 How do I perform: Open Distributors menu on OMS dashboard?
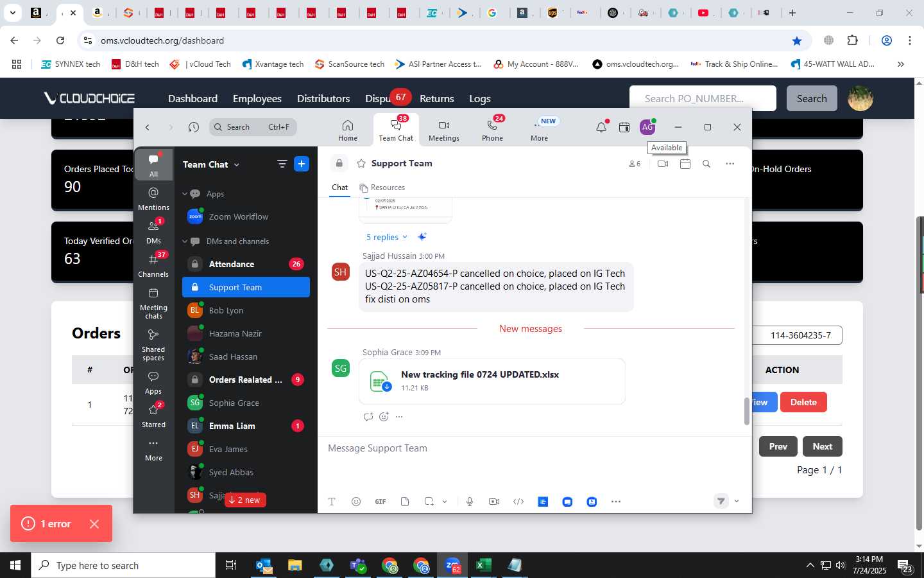coord(323,98)
